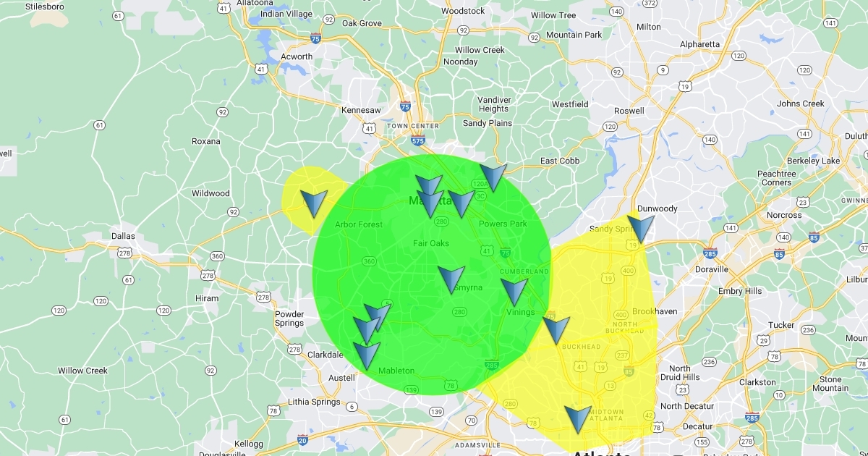Screen dimensions: 868x456
Task: Click the route 70 highway shield
Action: [472, 420]
